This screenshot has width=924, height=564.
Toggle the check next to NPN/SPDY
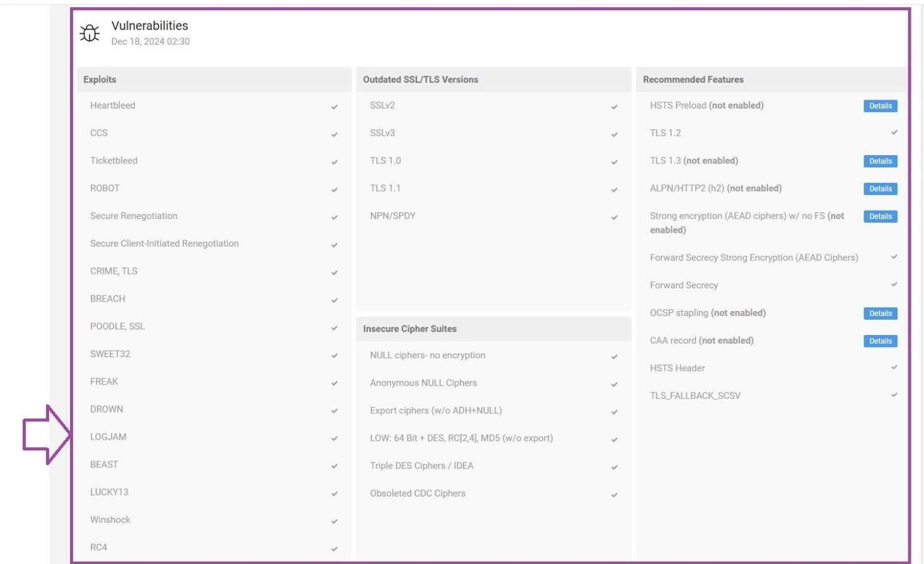(613, 217)
